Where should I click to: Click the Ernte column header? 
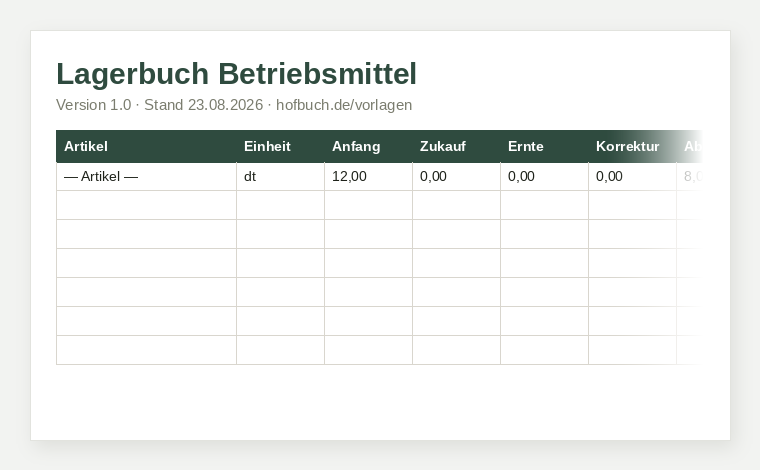click(x=544, y=146)
